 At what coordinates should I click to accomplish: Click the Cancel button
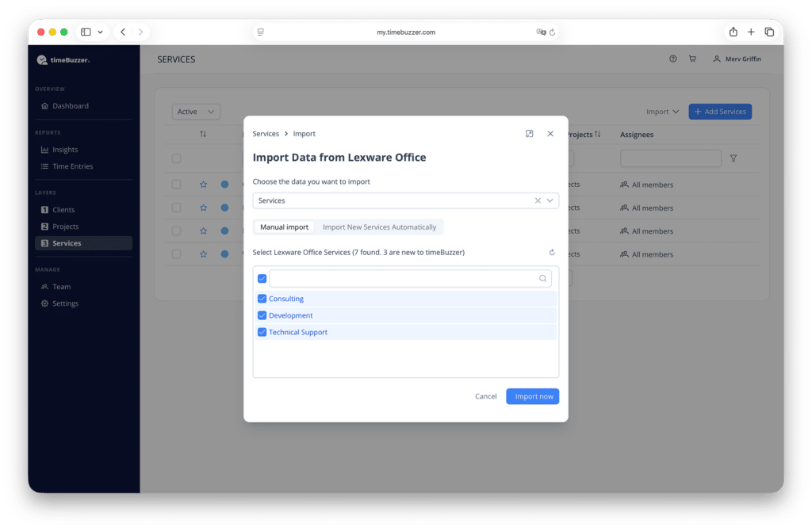pos(486,396)
